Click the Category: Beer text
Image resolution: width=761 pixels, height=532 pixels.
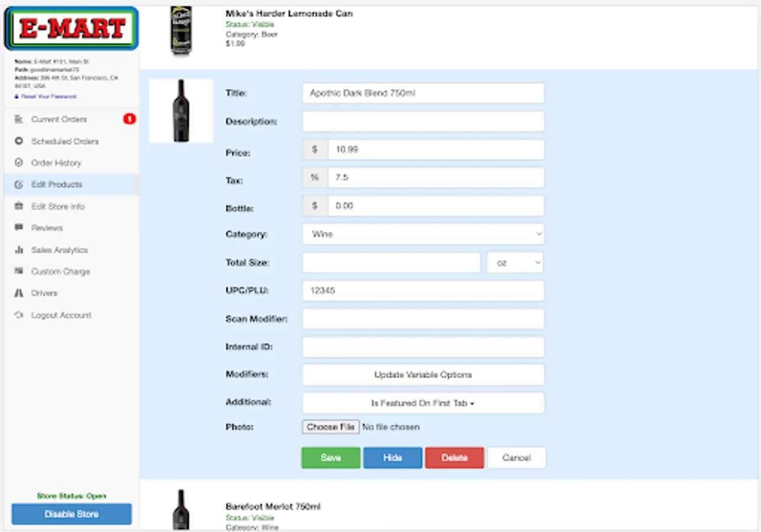[x=251, y=34]
